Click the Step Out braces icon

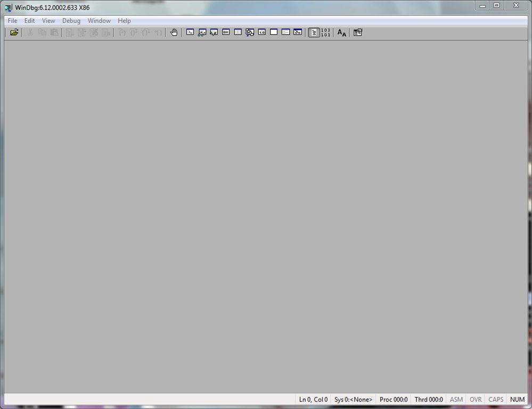tap(146, 32)
